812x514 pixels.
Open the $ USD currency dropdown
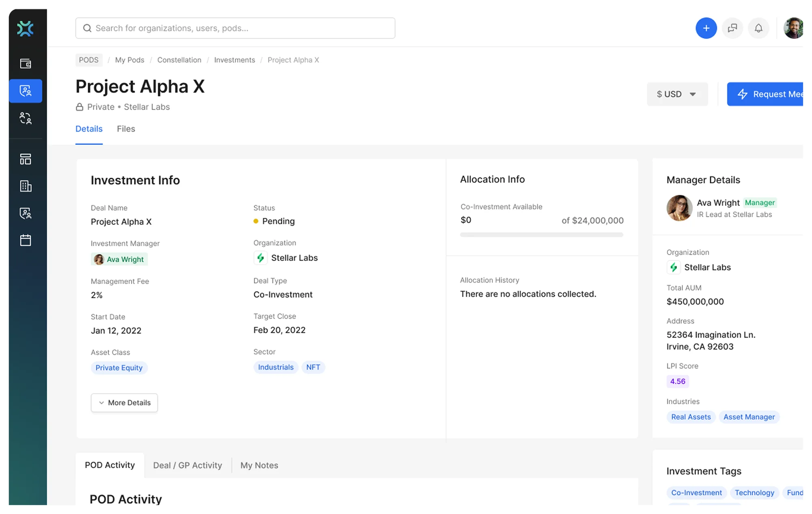(677, 94)
